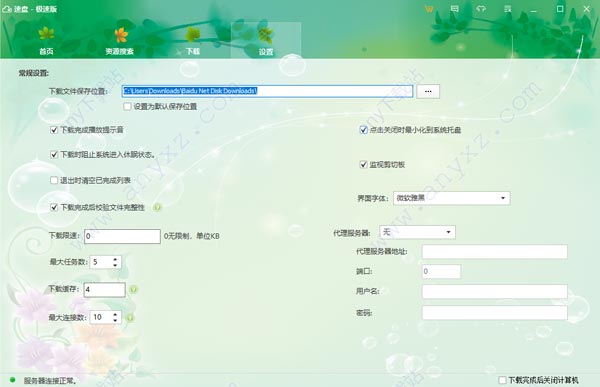
Task: Click the browse … button for save path
Action: pos(428,91)
